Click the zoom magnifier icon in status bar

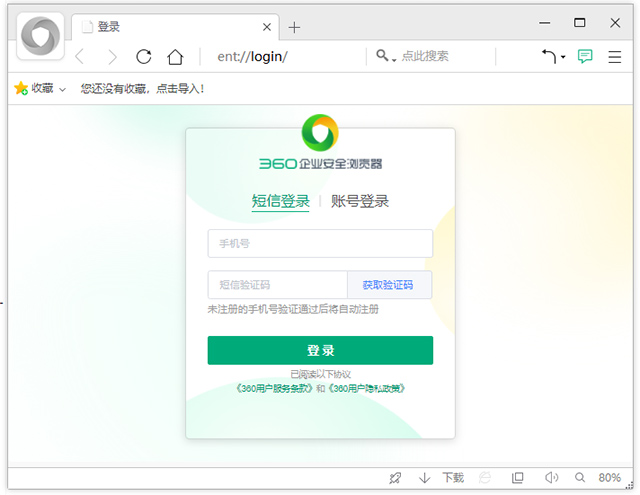click(x=580, y=477)
